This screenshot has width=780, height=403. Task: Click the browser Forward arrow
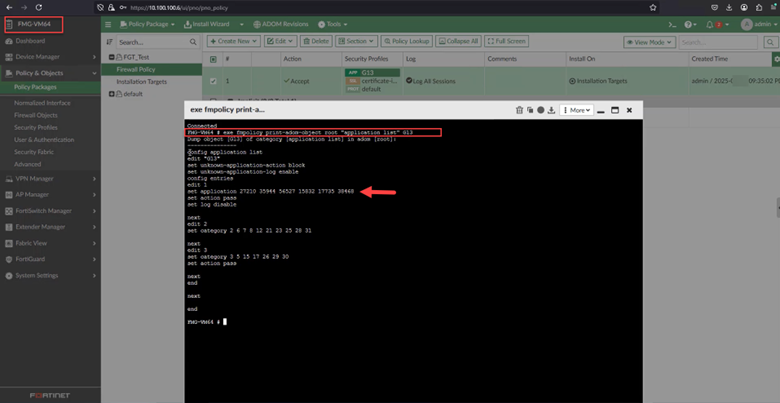[x=24, y=7]
